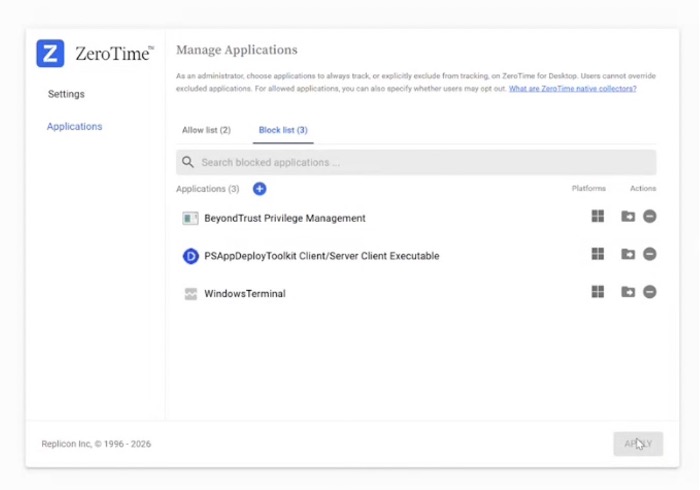This screenshot has width=700, height=490.
Task: Remove PSAppDeployToolkit with minus icon
Action: click(x=650, y=254)
